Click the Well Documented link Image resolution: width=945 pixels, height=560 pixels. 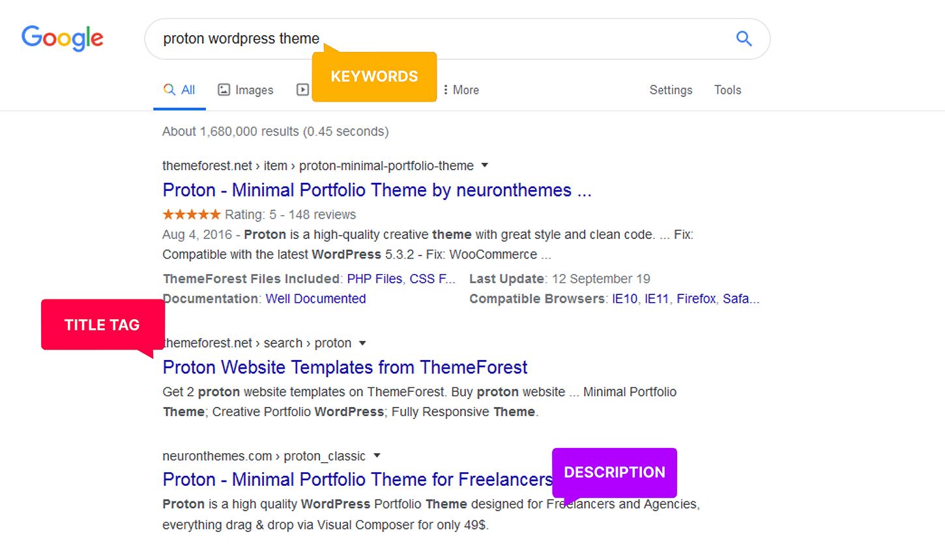(315, 299)
